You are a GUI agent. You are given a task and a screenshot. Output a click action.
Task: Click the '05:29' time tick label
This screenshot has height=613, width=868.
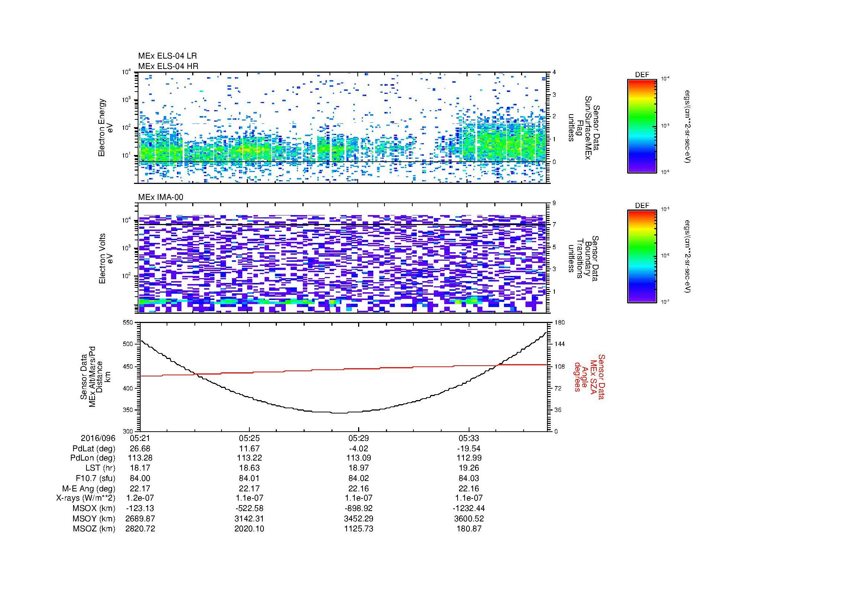pyautogui.click(x=358, y=438)
